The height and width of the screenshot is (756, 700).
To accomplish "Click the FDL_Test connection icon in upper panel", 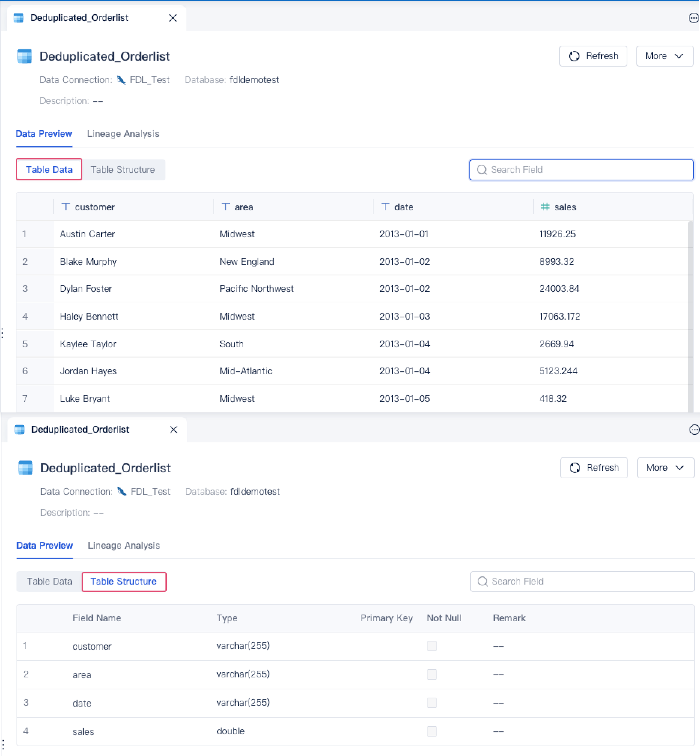I will click(121, 80).
